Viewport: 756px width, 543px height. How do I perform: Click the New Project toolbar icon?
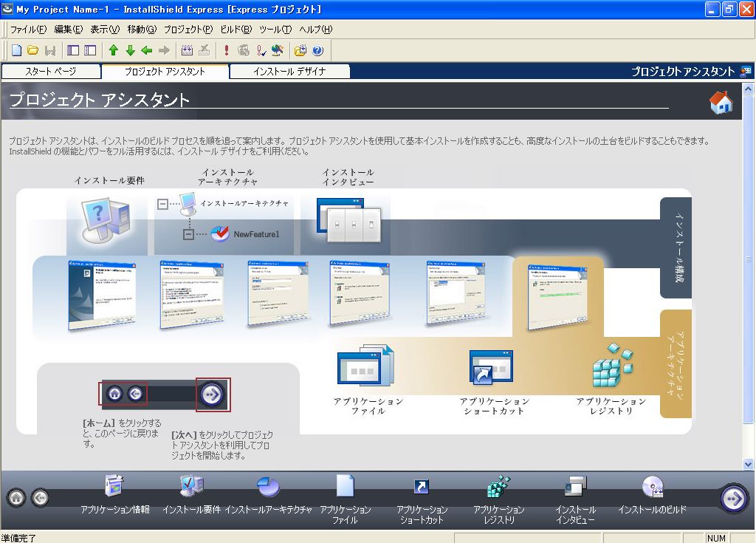click(x=16, y=50)
